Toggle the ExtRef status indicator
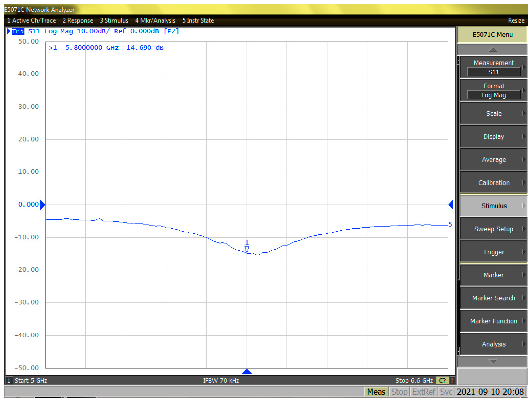 [423, 392]
